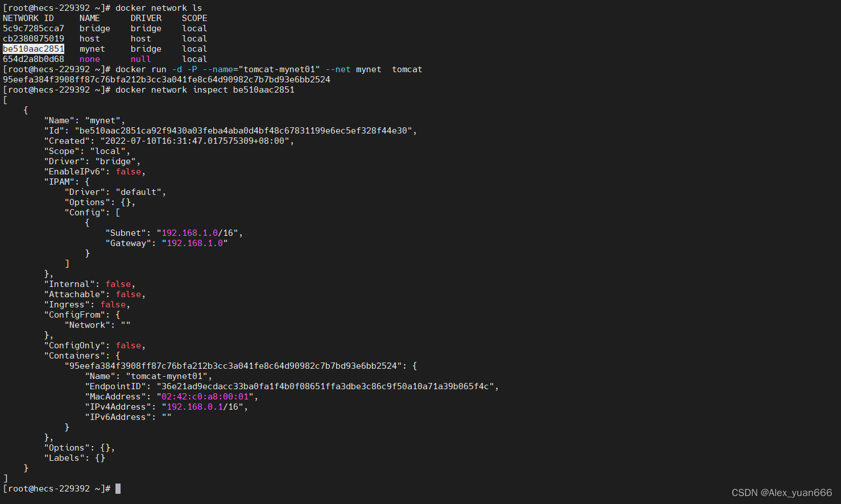
Task: Click the container key 95eefa384f... under Containers
Action: pyautogui.click(x=233, y=366)
